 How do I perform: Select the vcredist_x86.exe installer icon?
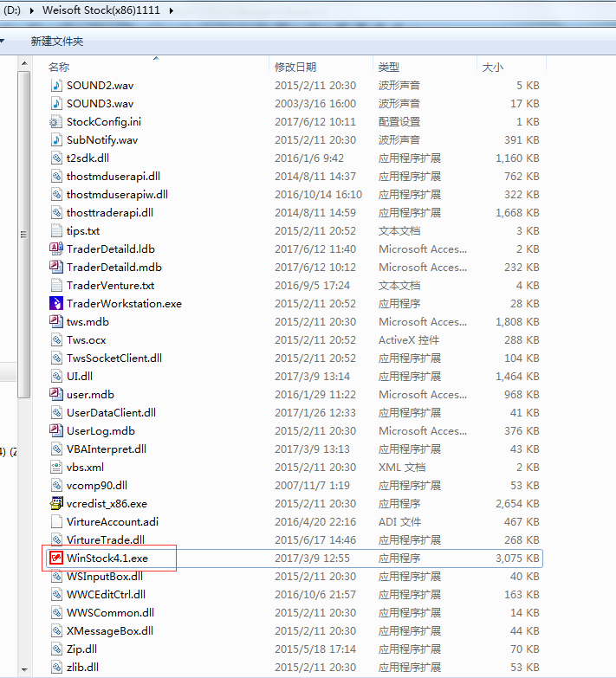(x=56, y=503)
